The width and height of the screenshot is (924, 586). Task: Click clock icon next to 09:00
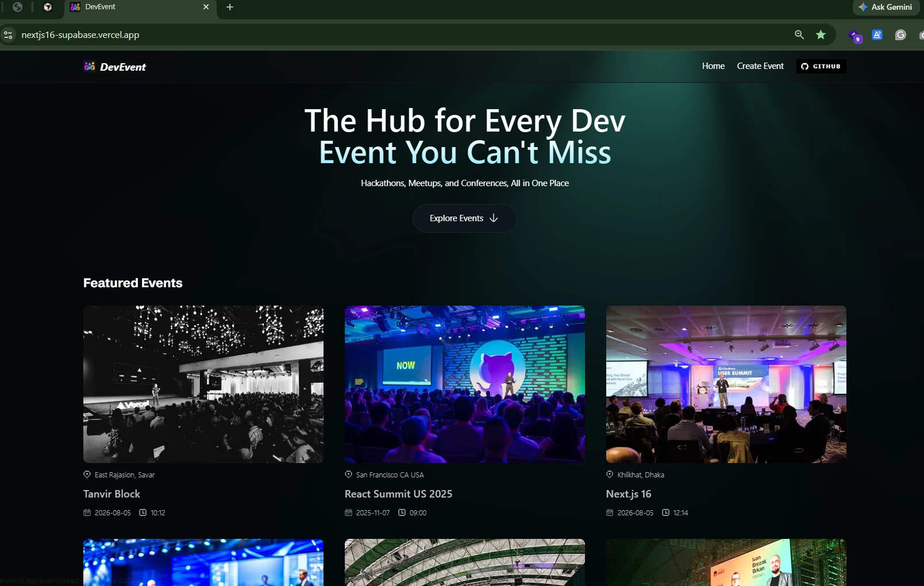click(402, 512)
